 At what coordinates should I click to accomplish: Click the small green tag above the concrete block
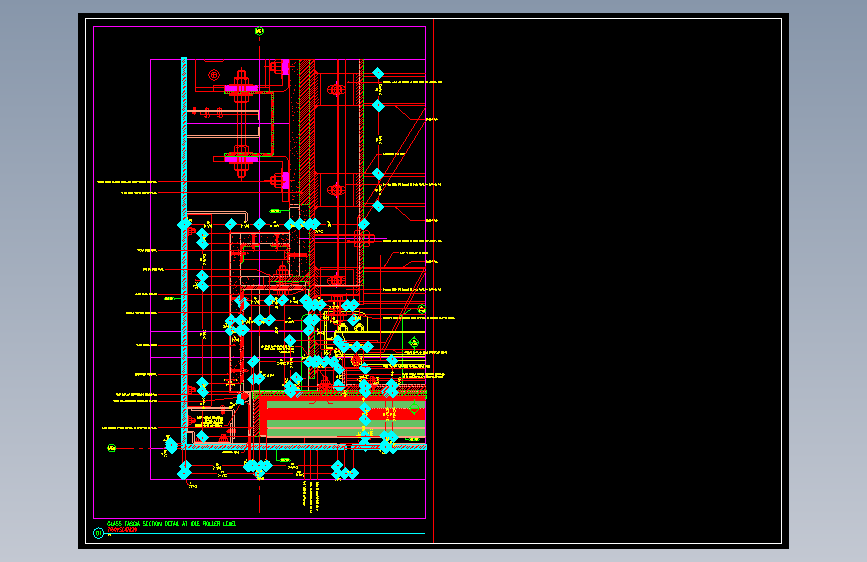pyautogui.click(x=275, y=211)
